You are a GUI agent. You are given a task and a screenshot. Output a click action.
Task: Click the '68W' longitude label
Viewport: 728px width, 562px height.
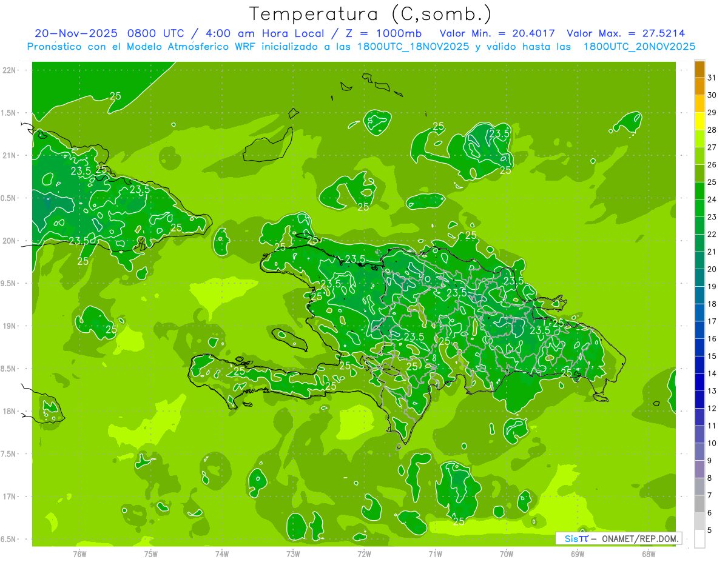point(649,554)
